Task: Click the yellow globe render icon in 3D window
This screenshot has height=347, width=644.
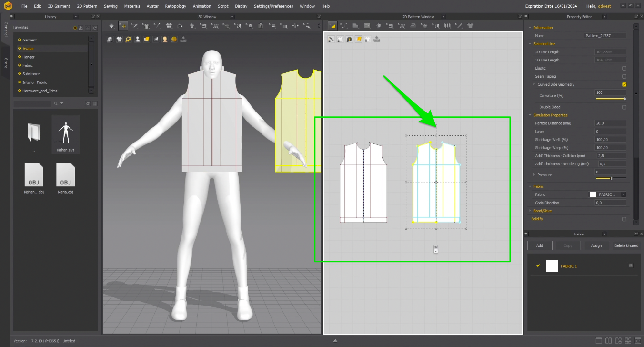Action: click(x=174, y=39)
